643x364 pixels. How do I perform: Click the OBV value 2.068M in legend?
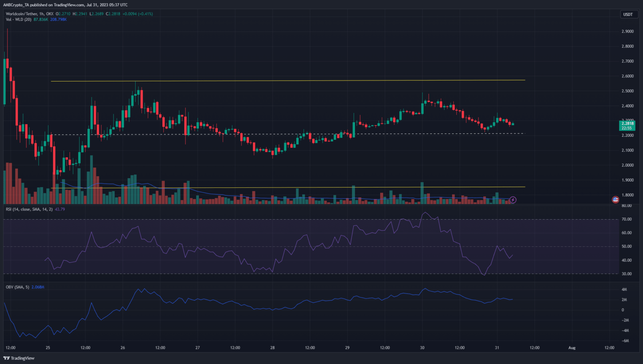pos(38,287)
